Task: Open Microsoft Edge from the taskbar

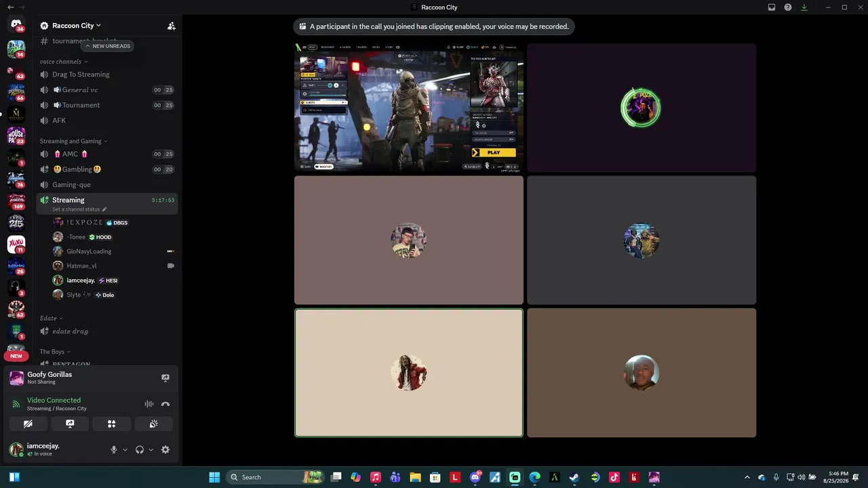Action: tap(534, 477)
